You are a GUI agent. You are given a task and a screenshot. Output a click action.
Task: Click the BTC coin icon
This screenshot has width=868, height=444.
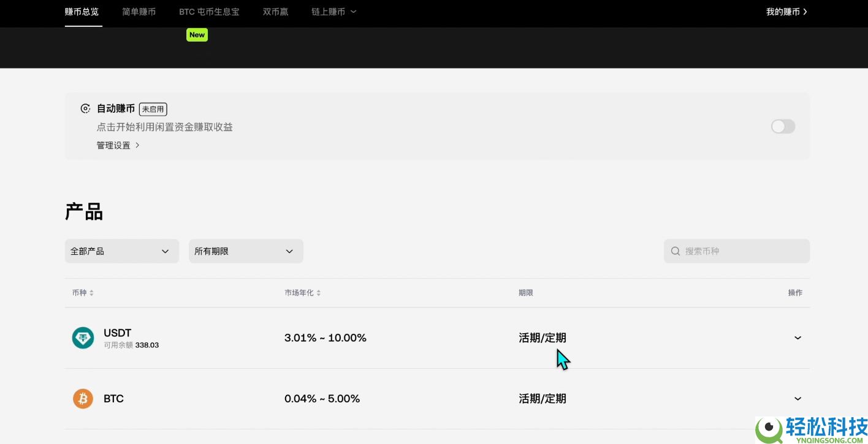coord(83,398)
